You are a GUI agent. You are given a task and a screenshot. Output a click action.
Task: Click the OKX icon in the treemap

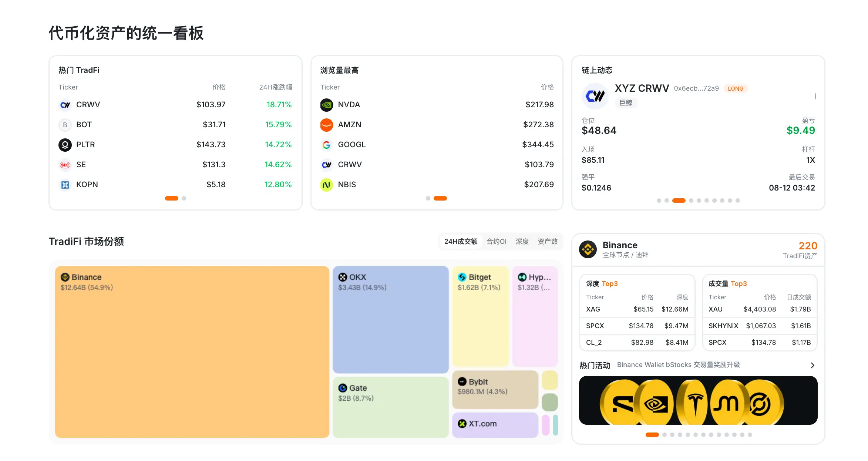(343, 277)
